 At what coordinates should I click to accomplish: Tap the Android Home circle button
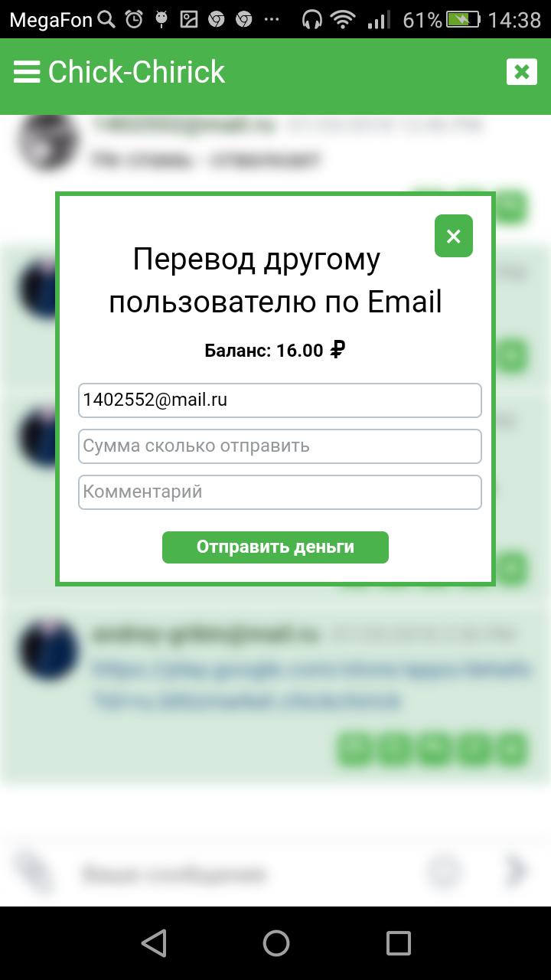click(x=276, y=943)
